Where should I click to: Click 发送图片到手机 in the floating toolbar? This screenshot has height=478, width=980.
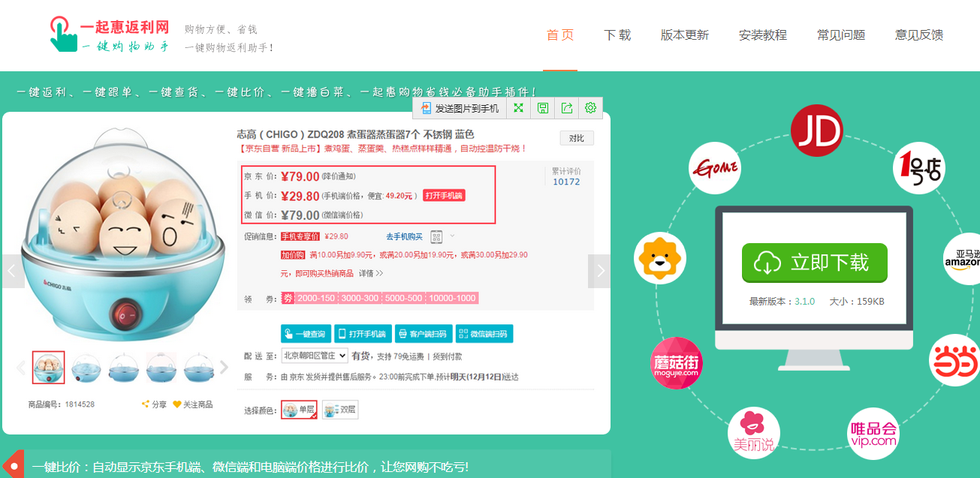tap(460, 108)
